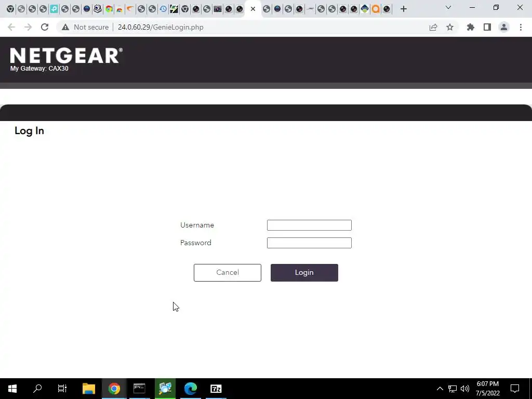532x399 pixels.
Task: Switch to the tab with computer monitor favicon
Action: point(98,9)
